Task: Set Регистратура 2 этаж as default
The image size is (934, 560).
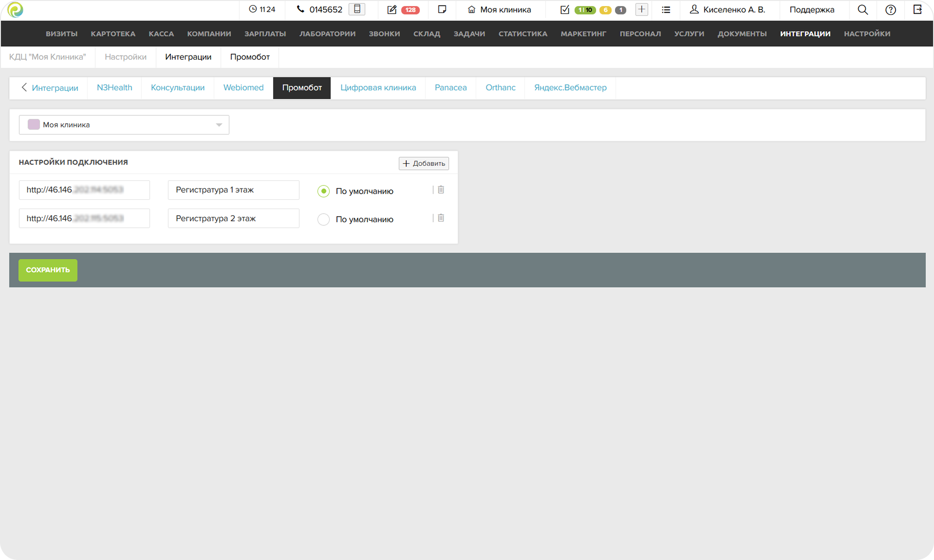Action: (324, 219)
